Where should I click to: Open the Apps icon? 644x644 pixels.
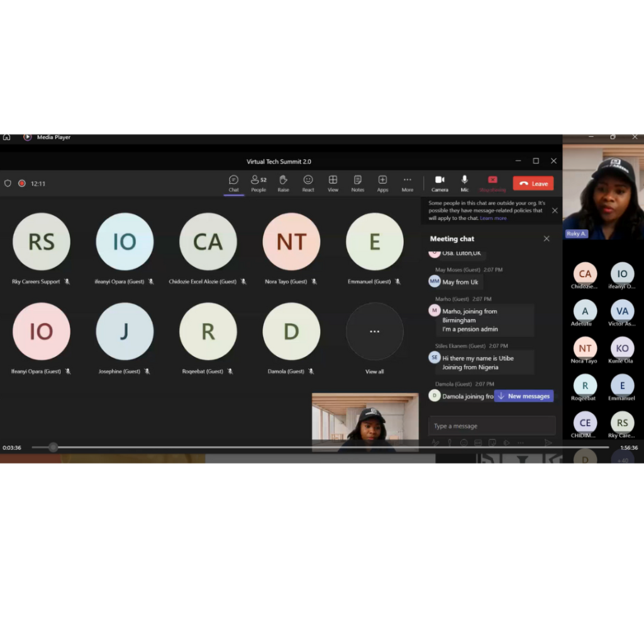tap(382, 183)
